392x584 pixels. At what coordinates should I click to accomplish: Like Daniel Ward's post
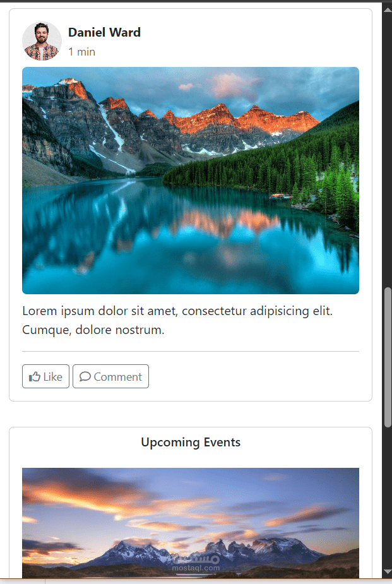46,376
